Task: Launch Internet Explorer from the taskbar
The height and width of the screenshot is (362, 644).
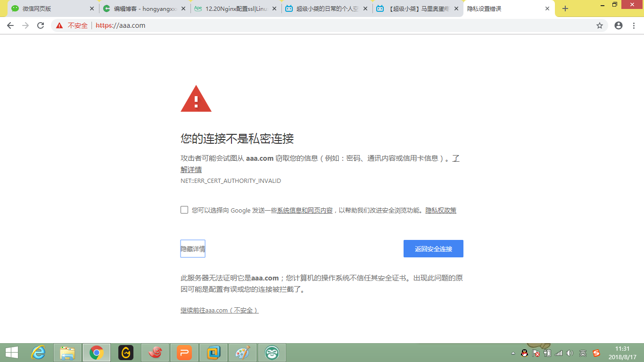Action: pyautogui.click(x=38, y=353)
